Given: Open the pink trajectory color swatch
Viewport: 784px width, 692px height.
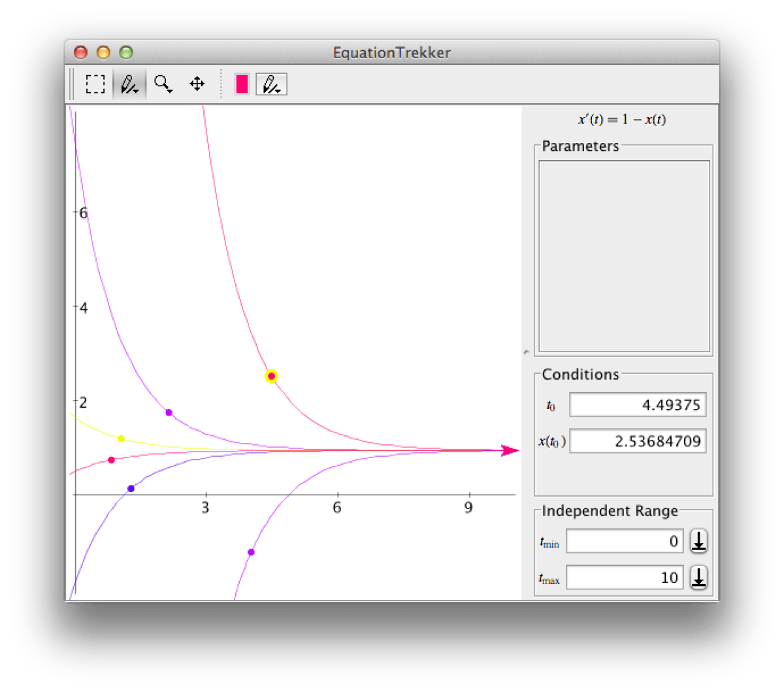Looking at the screenshot, I should click(x=242, y=84).
